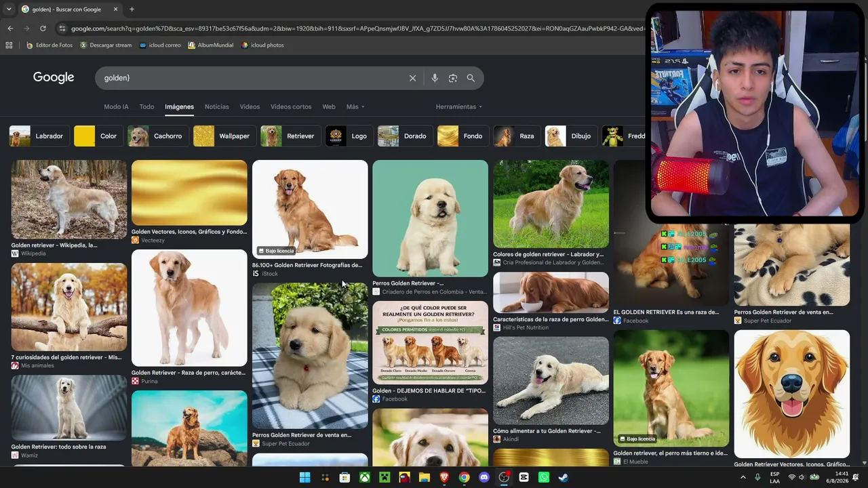Open CapCut from the taskbar
868x488 pixels.
pyautogui.click(x=524, y=477)
